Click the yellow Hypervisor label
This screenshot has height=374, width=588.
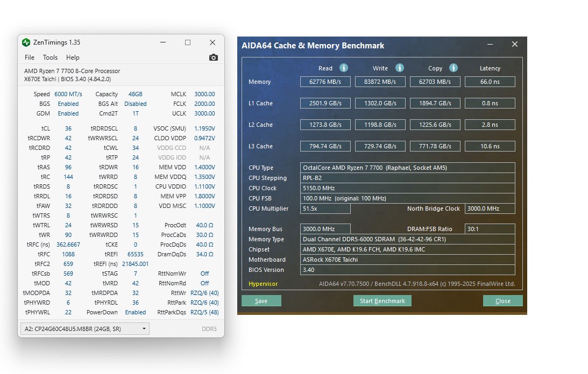tap(263, 284)
